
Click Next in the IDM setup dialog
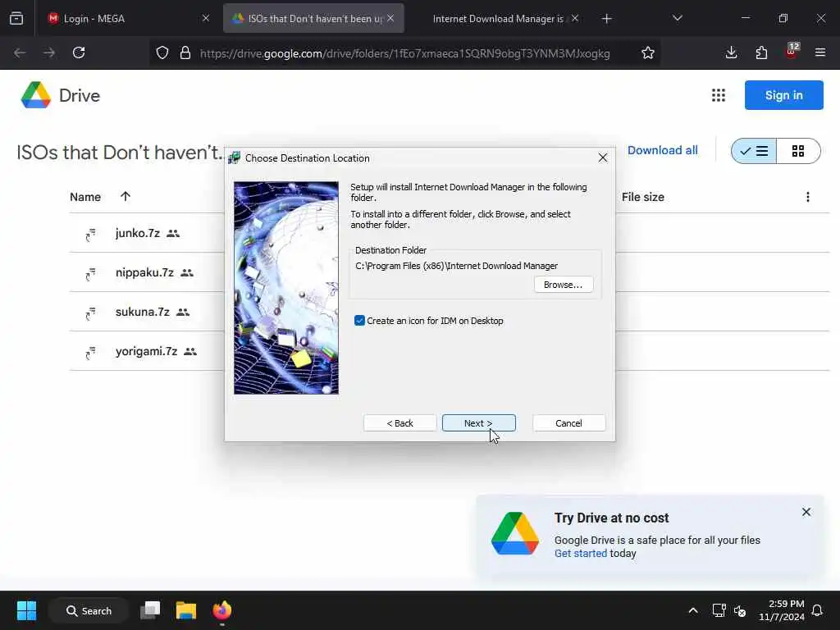(478, 423)
